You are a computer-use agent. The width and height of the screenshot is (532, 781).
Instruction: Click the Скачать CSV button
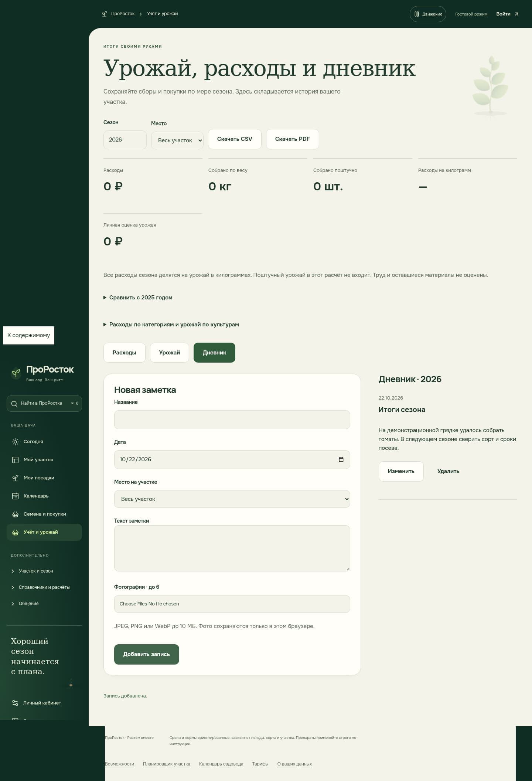(235, 139)
